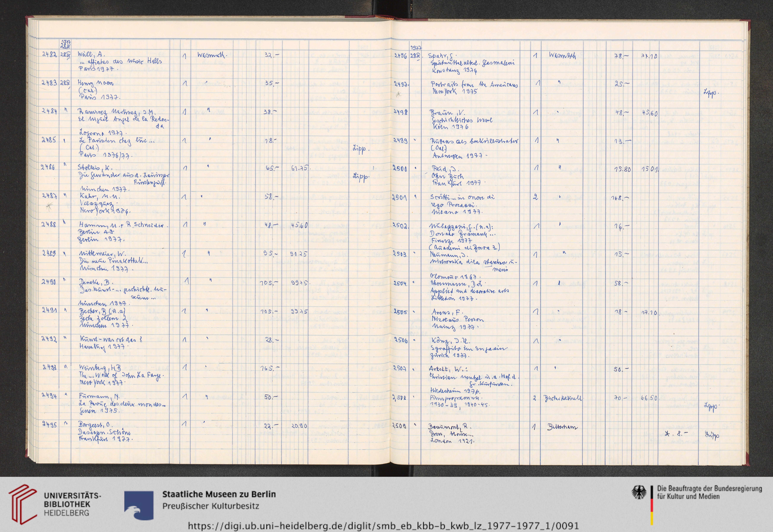Viewport: 773px width, 532px height.
Task: Select ledger entry number 2492
Action: (x=49, y=339)
